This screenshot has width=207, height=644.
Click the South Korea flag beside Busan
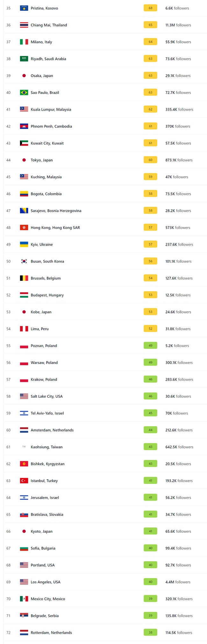[x=24, y=261]
